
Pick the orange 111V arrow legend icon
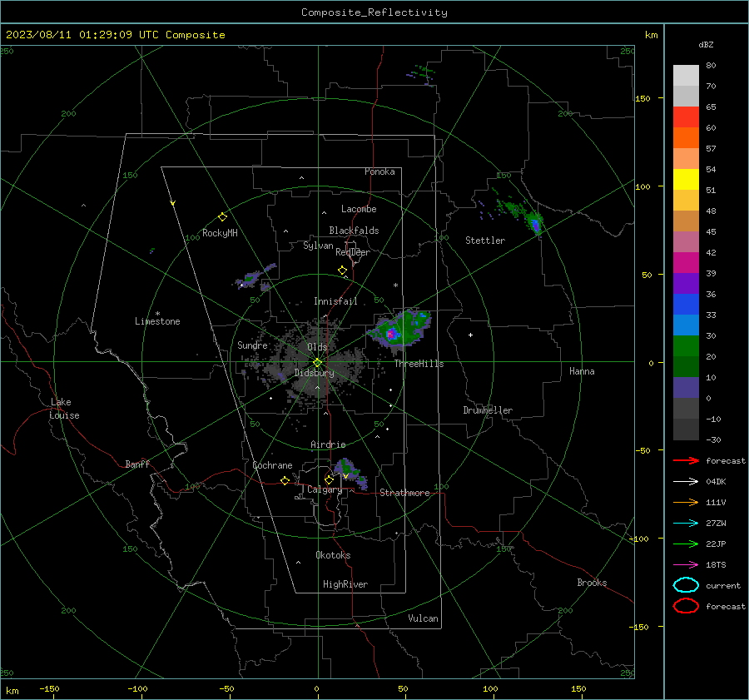(686, 502)
